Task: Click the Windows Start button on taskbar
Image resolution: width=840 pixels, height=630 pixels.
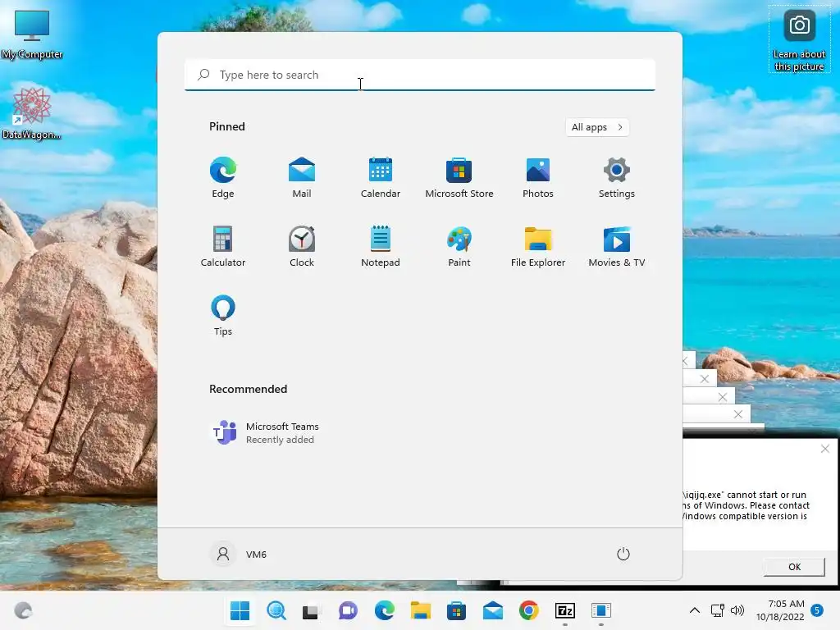Action: point(240,610)
